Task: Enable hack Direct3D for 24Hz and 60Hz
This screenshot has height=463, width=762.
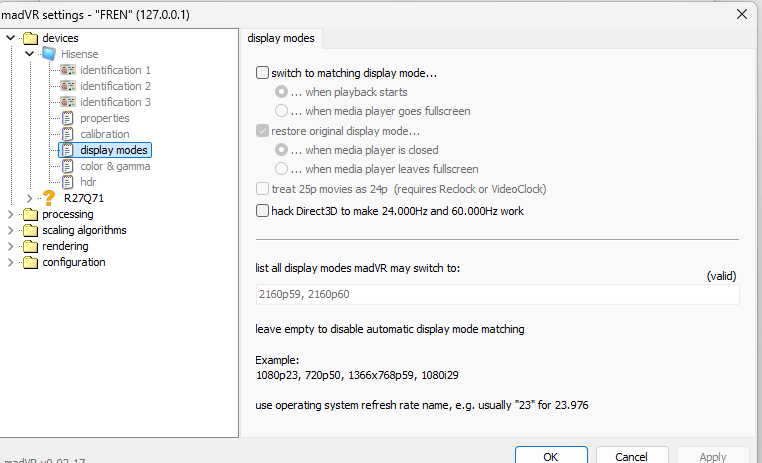Action: click(263, 211)
